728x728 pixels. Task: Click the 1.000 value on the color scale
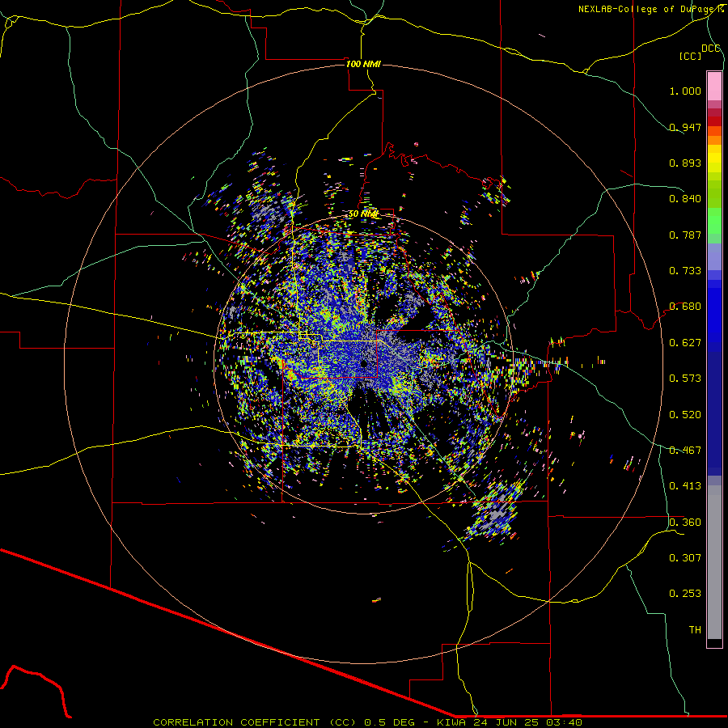point(685,91)
